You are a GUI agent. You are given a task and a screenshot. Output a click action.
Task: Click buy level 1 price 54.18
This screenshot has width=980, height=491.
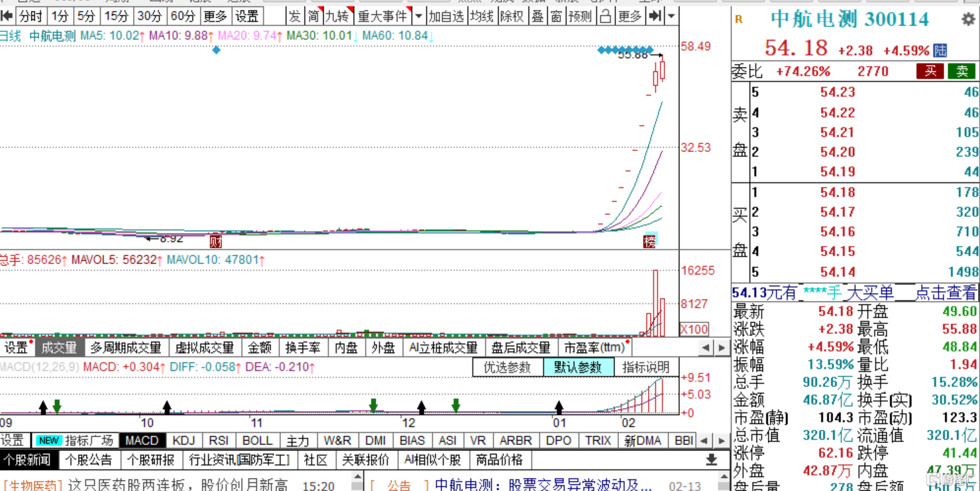pyautogui.click(x=837, y=192)
